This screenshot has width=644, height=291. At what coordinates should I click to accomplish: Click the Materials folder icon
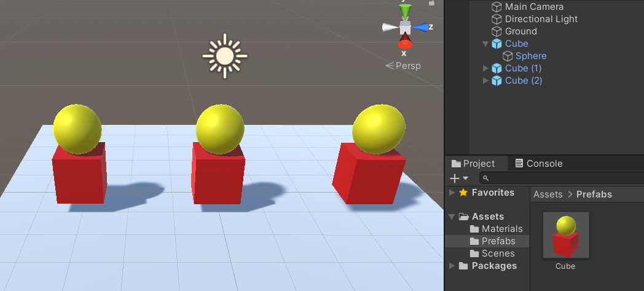click(474, 229)
